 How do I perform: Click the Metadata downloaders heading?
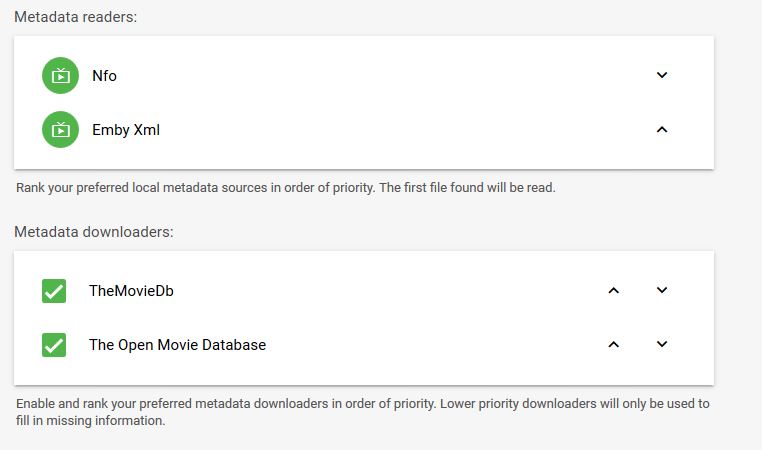tap(94, 232)
